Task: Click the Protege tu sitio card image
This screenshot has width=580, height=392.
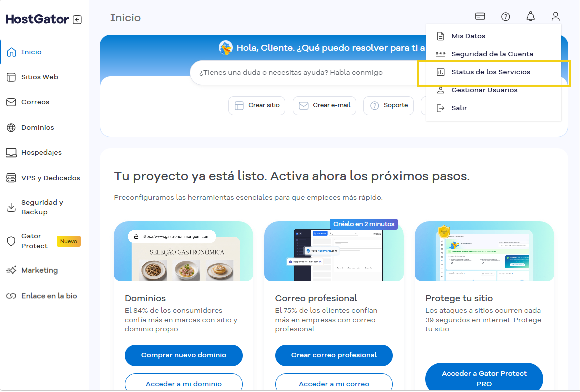Action: (x=484, y=252)
